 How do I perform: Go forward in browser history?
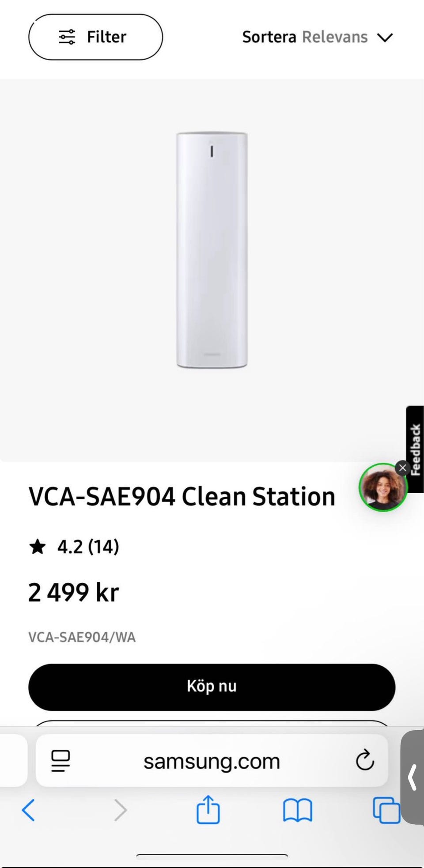point(121,810)
